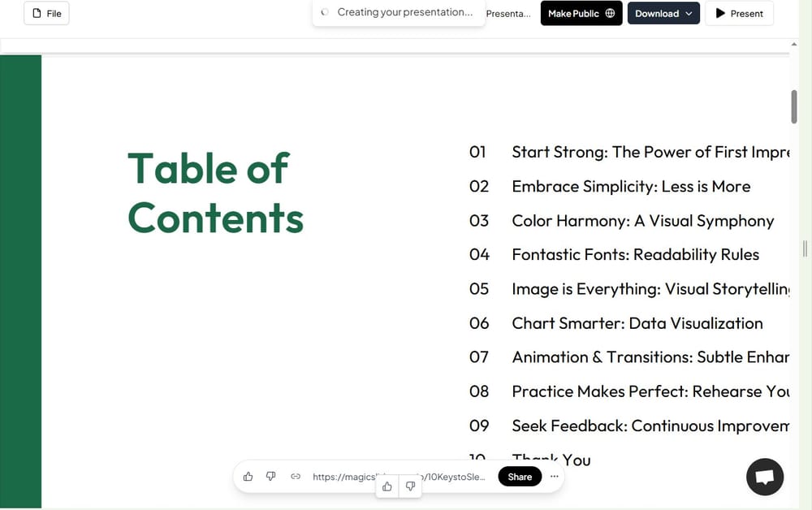This screenshot has width=812, height=510.
Task: Dislike the presentation with the thumbs-down icon
Action: point(270,477)
